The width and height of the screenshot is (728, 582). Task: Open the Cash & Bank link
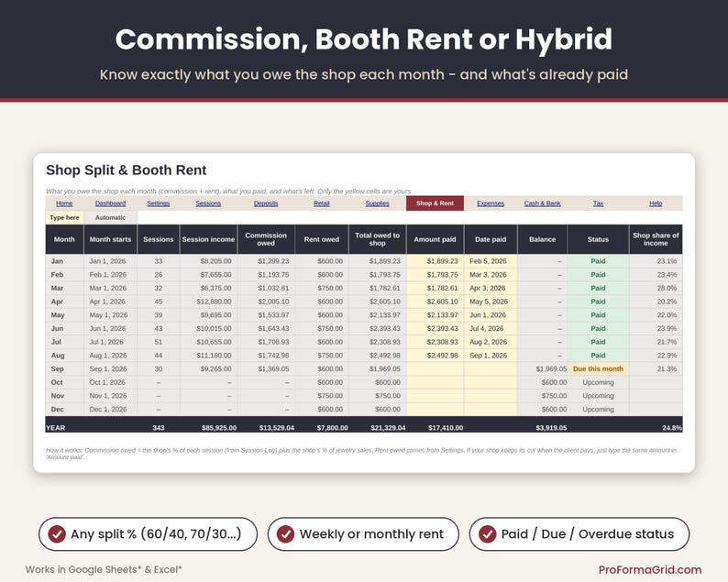[542, 203]
